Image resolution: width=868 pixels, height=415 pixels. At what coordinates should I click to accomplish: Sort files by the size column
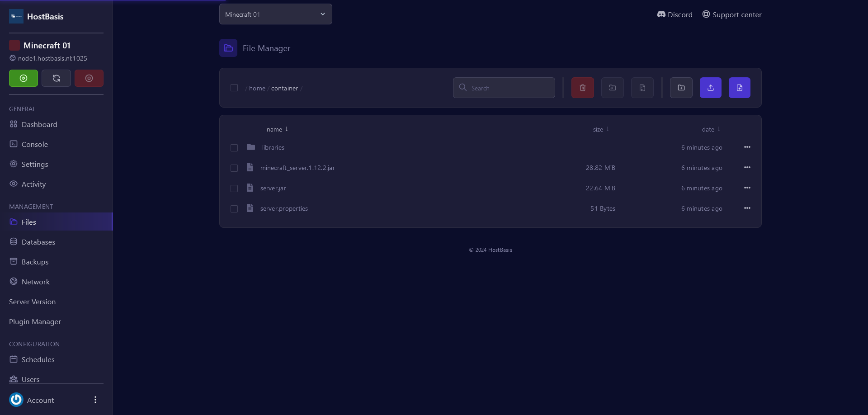601,129
